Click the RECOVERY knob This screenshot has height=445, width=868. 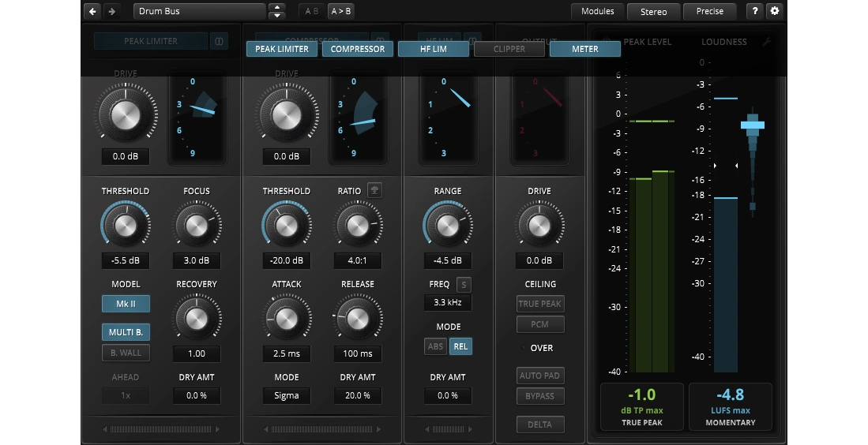click(197, 318)
